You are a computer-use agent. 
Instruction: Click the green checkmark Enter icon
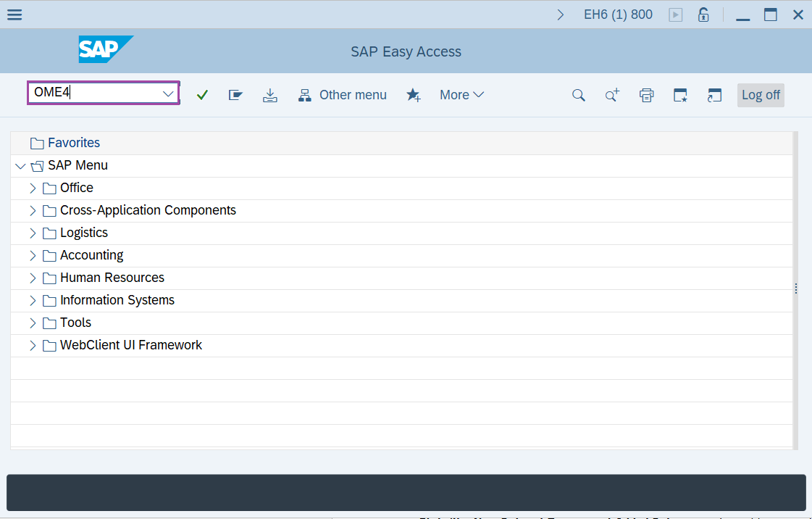(202, 95)
